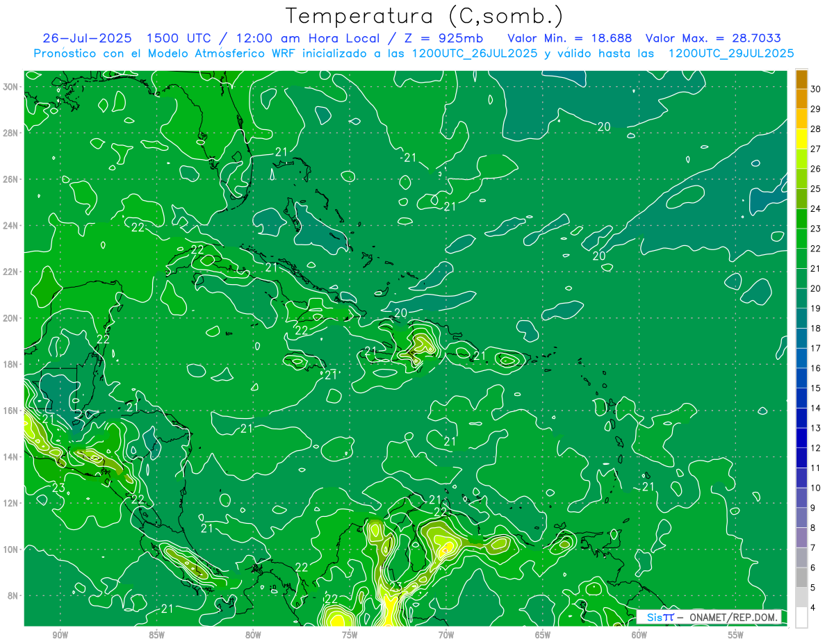Click the '26' value on the color scale
This screenshot has height=644, width=834.
click(816, 169)
